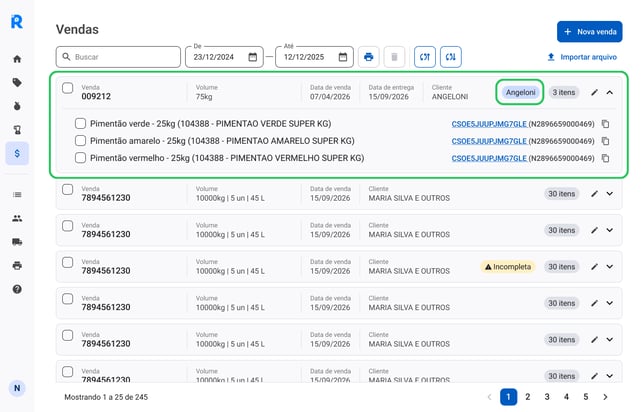Go to next page arrow in pagination
This screenshot has width=644, height=412.
pyautogui.click(x=605, y=397)
